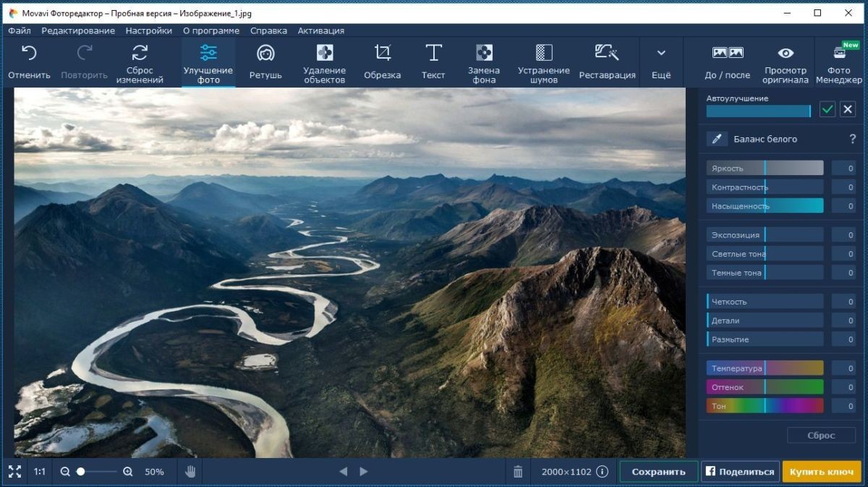This screenshot has width=868, height=487.
Task: Click the Сохранить button
Action: (x=658, y=471)
